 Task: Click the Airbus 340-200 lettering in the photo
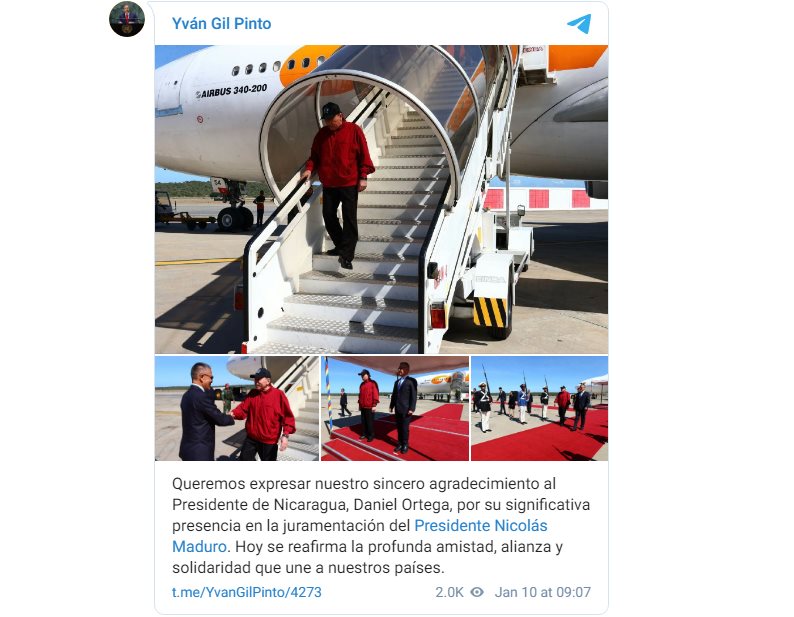(x=231, y=91)
